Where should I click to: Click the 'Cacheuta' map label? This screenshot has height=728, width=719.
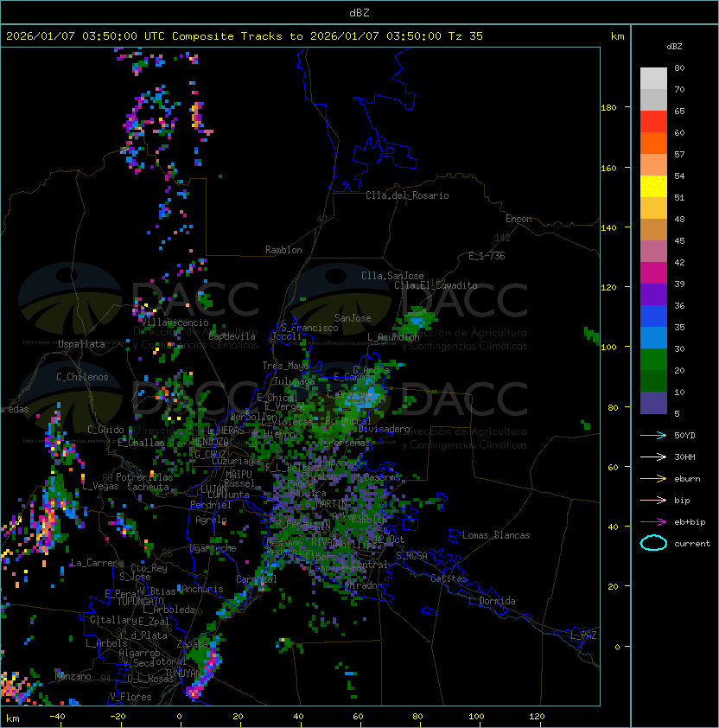(x=148, y=487)
